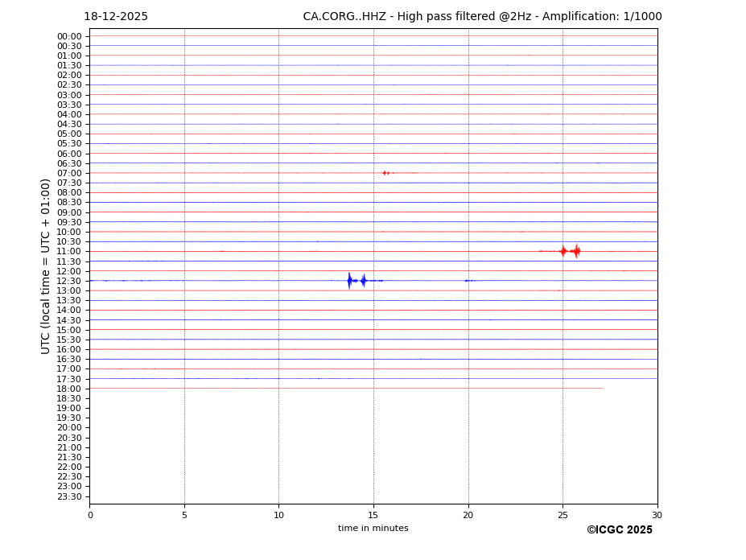Click the date 18-12-2025 in the header
Viewport: 746px width, 560px height.
click(x=116, y=17)
